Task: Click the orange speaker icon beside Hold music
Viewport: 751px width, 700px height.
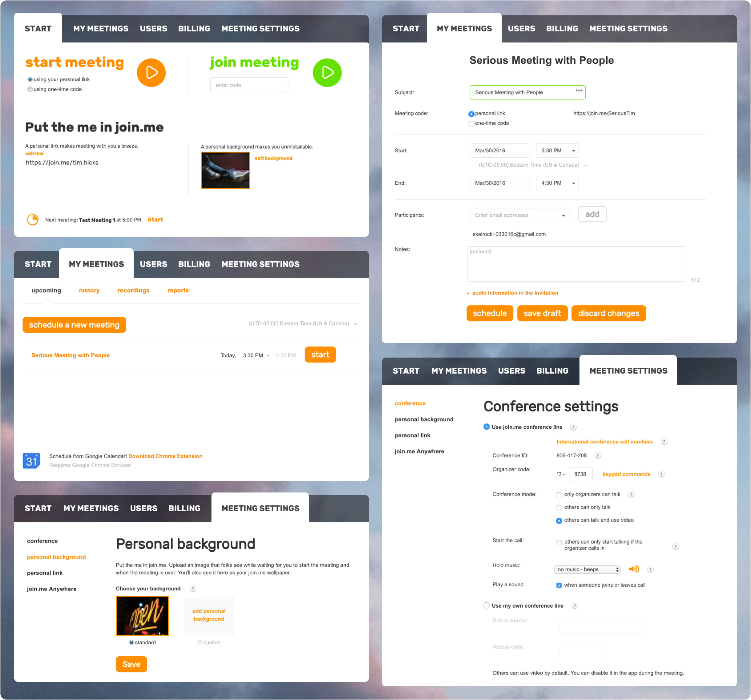Action: coord(633,569)
